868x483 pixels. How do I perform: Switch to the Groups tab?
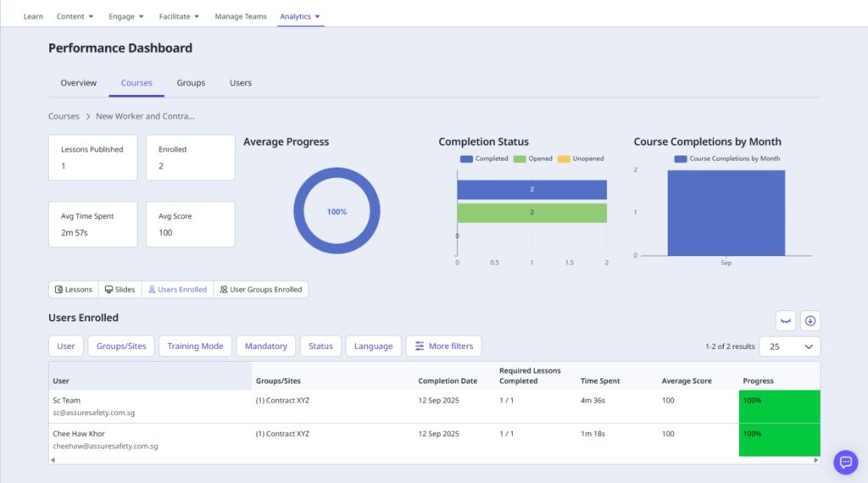(x=191, y=83)
